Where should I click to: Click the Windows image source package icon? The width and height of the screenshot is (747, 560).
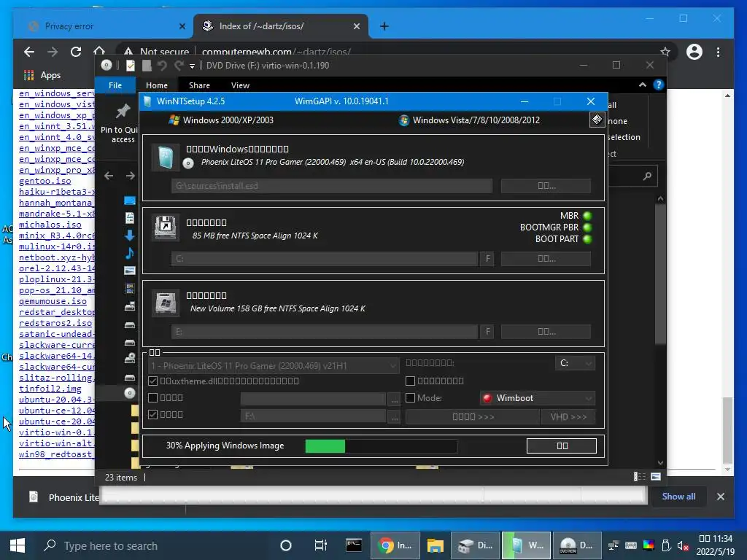[166, 157]
